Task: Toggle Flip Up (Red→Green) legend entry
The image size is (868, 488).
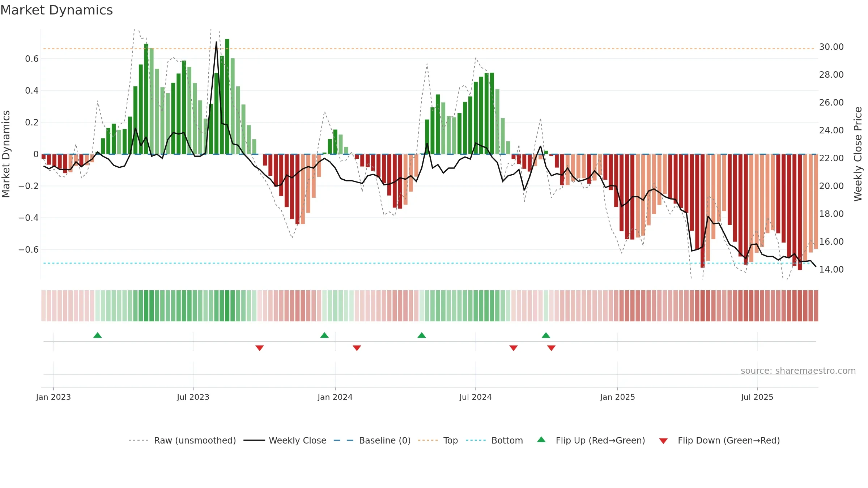Action: (x=591, y=440)
